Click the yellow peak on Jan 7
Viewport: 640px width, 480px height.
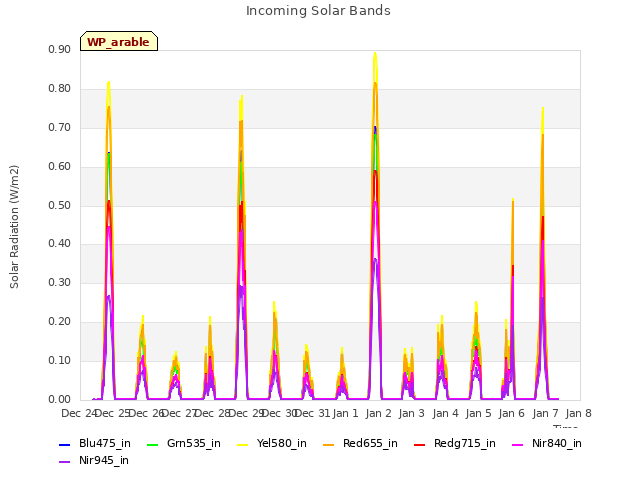tap(543, 109)
